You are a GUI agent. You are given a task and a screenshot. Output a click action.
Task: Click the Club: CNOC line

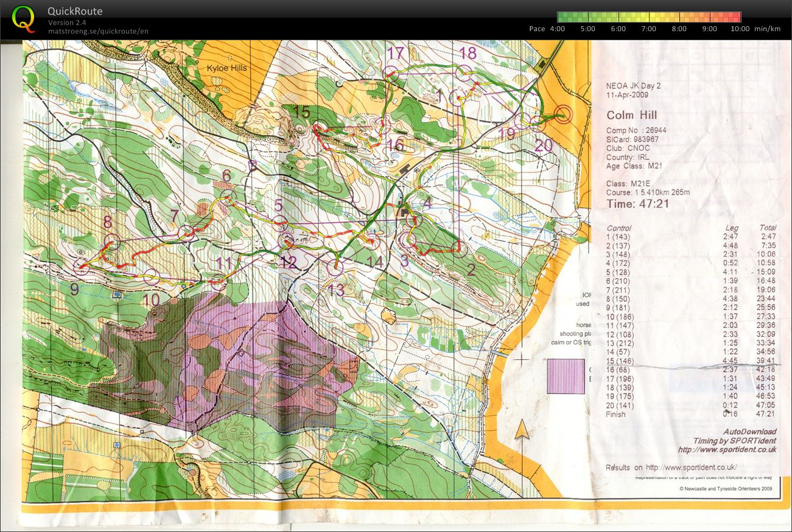point(628,148)
